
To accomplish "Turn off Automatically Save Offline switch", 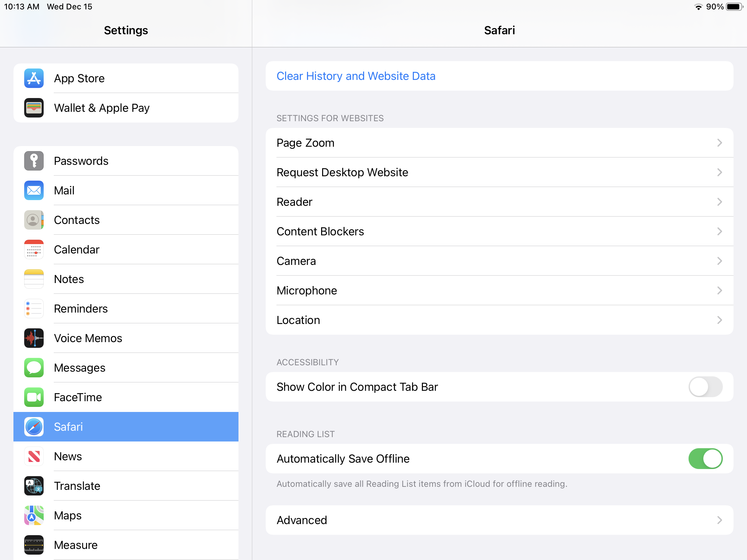I will 705,459.
